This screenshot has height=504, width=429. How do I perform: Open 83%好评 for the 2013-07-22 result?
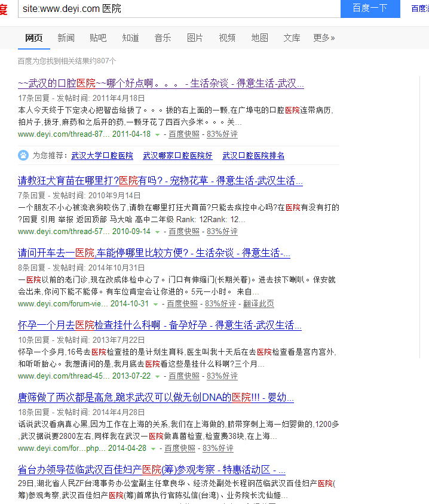tap(222, 376)
